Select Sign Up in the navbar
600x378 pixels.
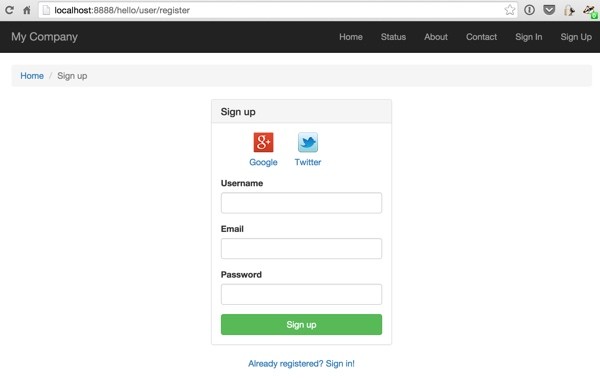click(576, 37)
